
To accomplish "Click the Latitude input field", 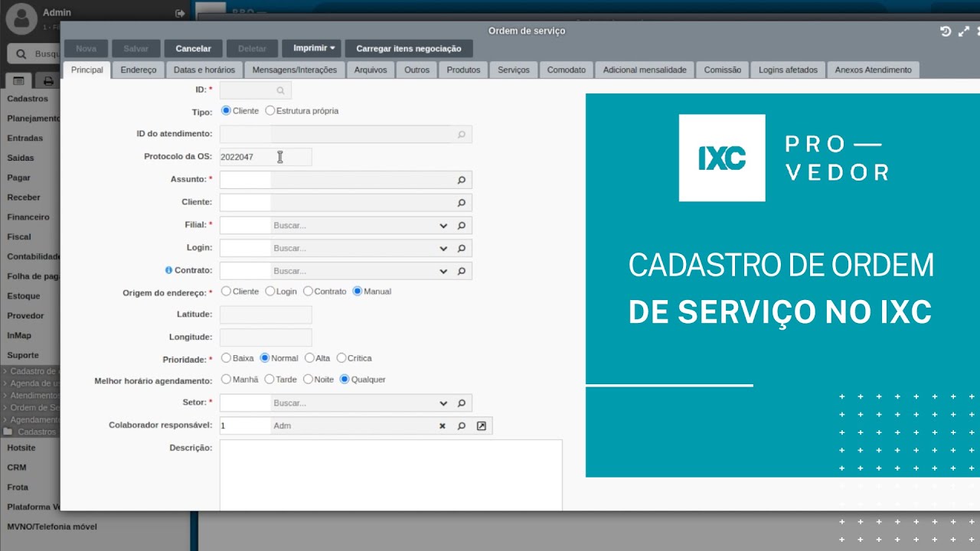I will point(266,315).
